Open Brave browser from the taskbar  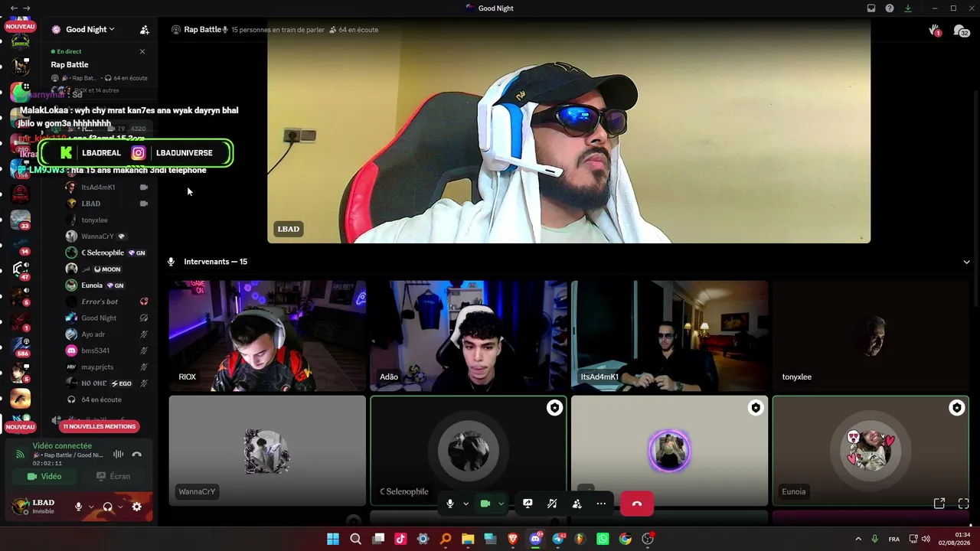[x=513, y=539]
